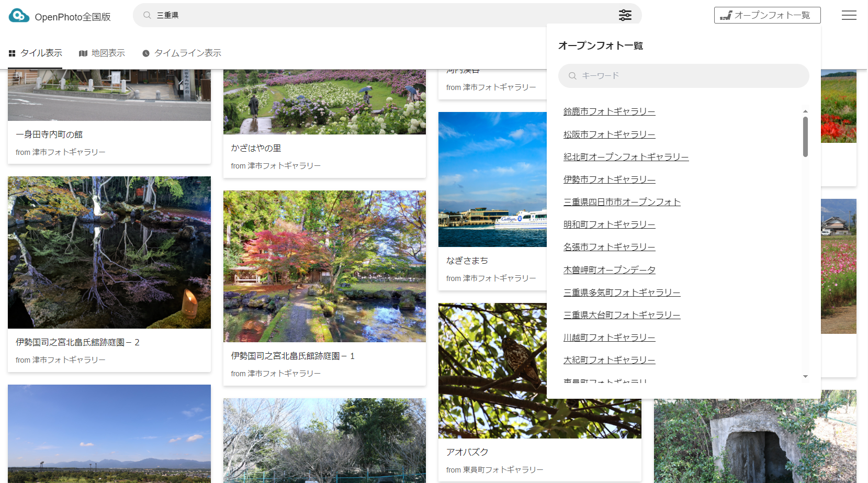Switch to タイムライン表示 tab
868x483 pixels.
182,53
